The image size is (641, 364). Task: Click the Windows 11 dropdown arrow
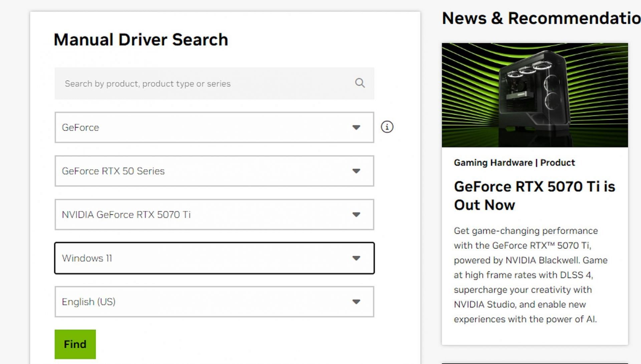[356, 258]
